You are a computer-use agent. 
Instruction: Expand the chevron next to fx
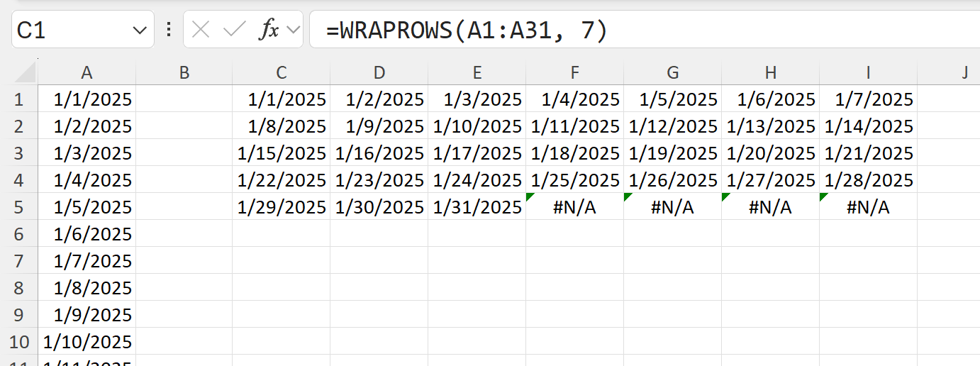(293, 30)
